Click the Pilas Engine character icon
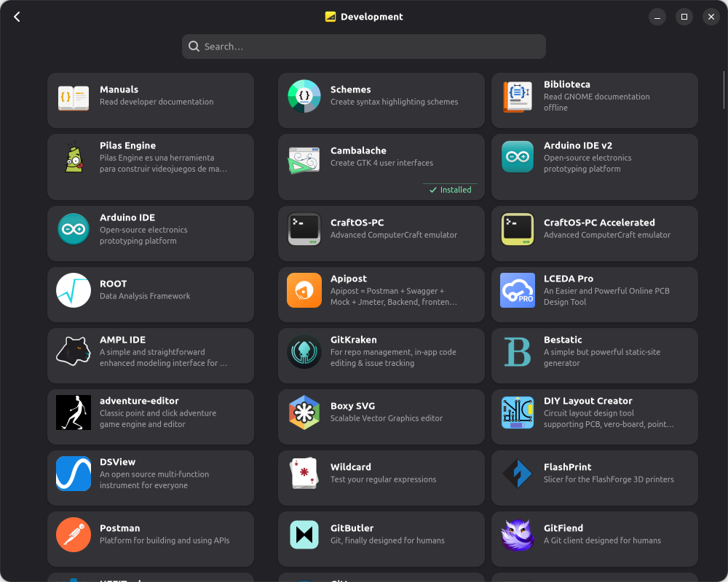The width and height of the screenshot is (728, 582). [x=74, y=157]
